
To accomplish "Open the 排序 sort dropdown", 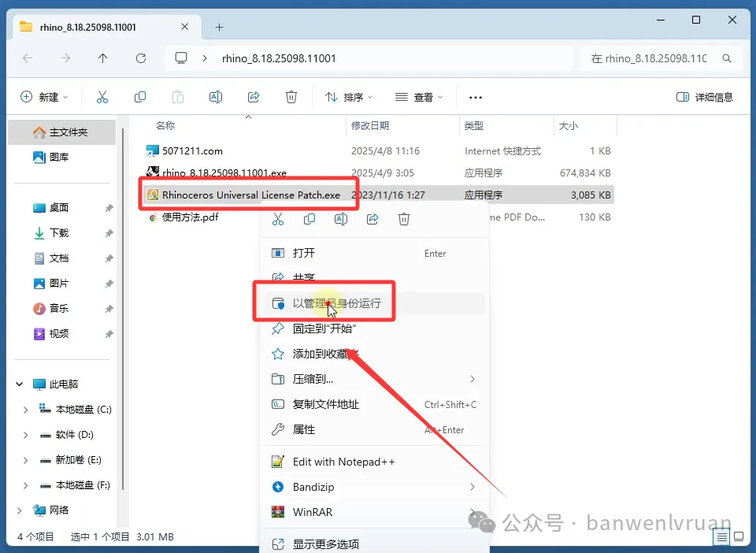I will coord(349,97).
